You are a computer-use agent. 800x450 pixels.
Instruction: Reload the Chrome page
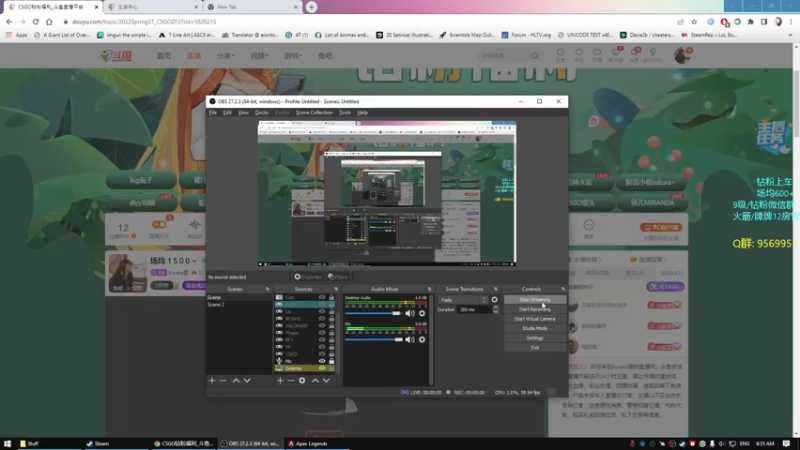pos(36,22)
